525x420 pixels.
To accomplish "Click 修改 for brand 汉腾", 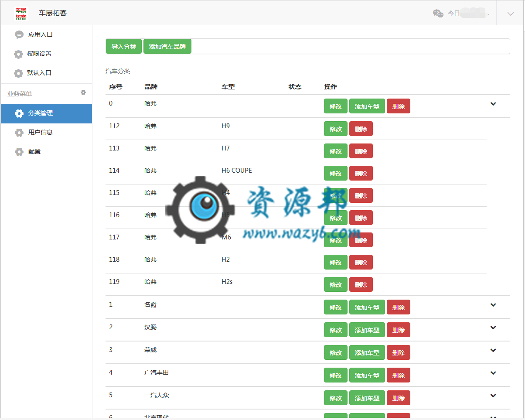I will pyautogui.click(x=336, y=330).
